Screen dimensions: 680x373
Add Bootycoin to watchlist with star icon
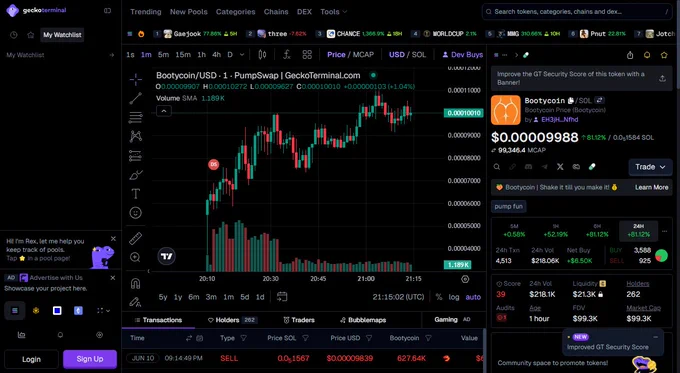pos(664,55)
